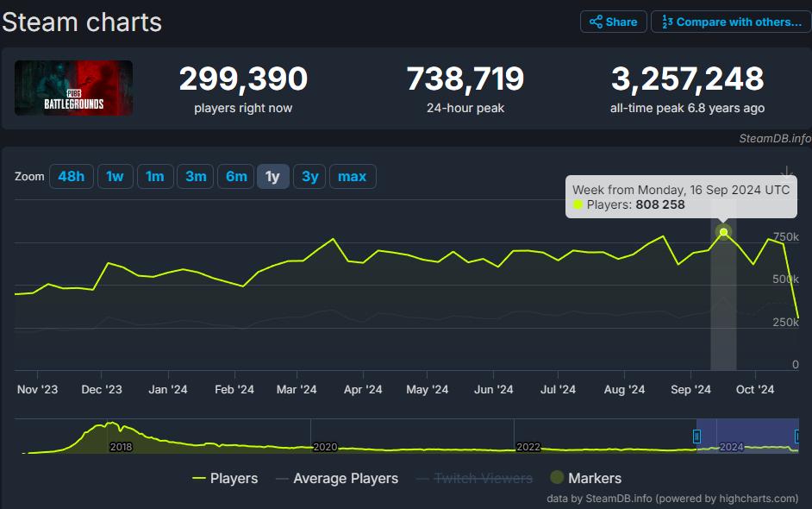812x509 pixels.
Task: Open the PUBG Battlegrounds game thumbnail
Action: 73,88
